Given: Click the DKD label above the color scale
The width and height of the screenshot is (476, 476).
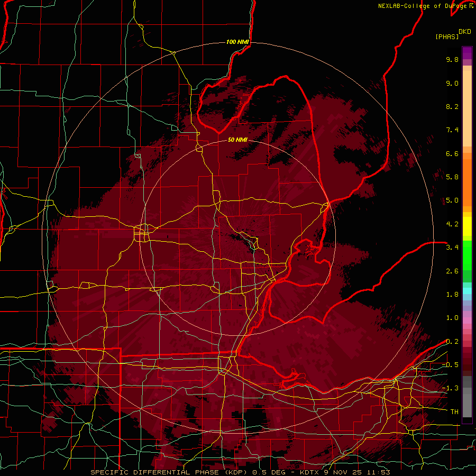Looking at the screenshot, I should [x=465, y=32].
